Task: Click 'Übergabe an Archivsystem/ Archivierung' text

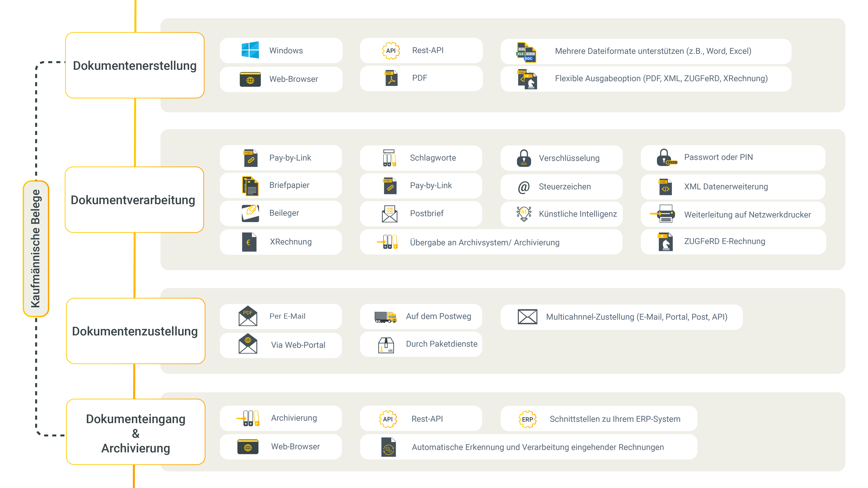Action: pyautogui.click(x=485, y=243)
